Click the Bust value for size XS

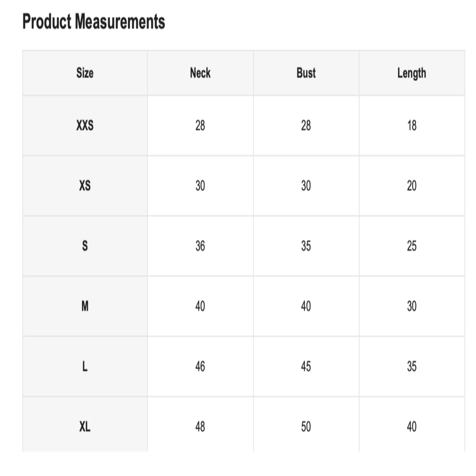[x=306, y=186]
